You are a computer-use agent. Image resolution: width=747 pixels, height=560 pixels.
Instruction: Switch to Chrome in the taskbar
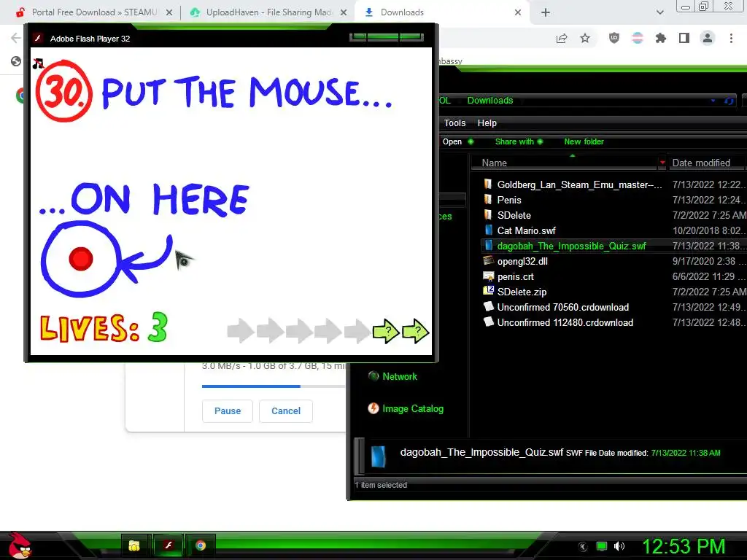click(201, 545)
